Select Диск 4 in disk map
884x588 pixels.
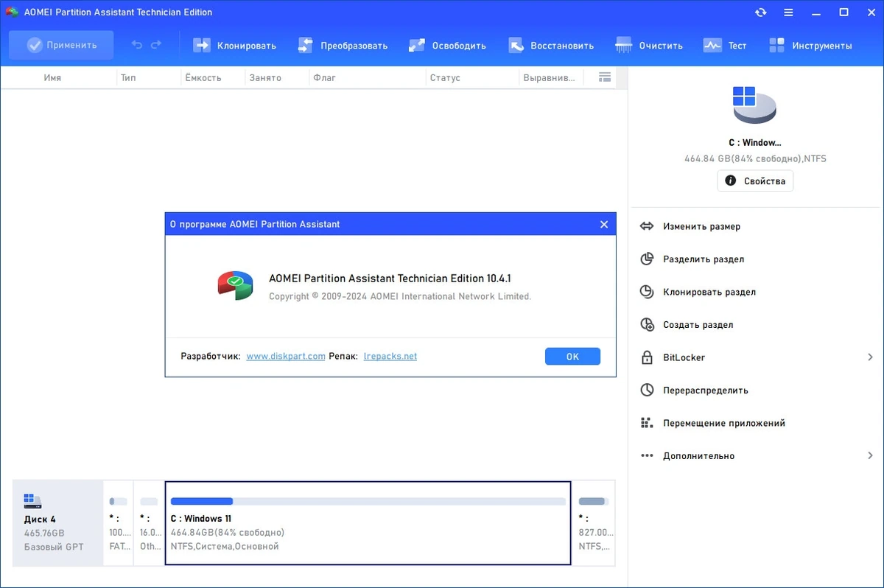coord(58,522)
